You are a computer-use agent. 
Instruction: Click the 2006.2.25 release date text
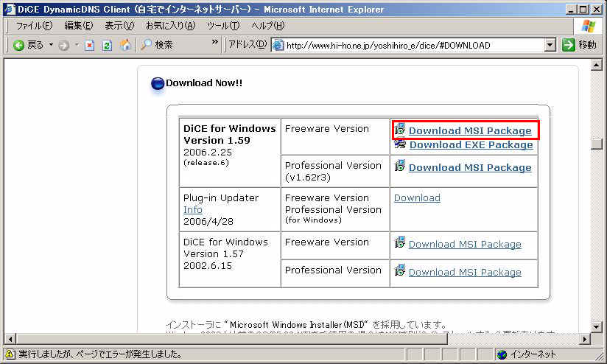point(208,153)
